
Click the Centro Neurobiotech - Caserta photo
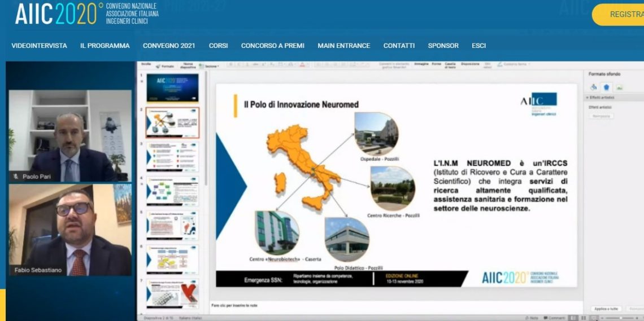pyautogui.click(x=277, y=232)
